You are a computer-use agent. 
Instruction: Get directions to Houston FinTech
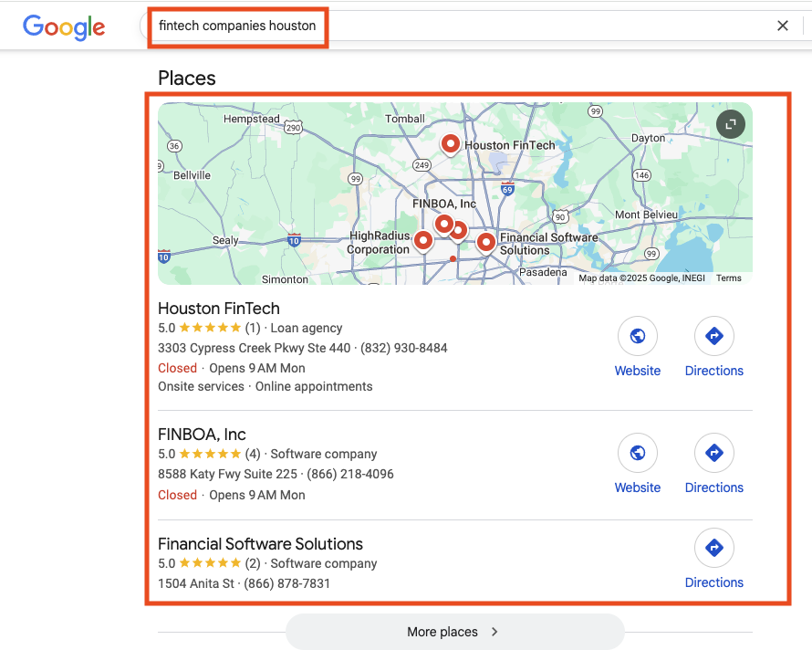pyautogui.click(x=713, y=337)
